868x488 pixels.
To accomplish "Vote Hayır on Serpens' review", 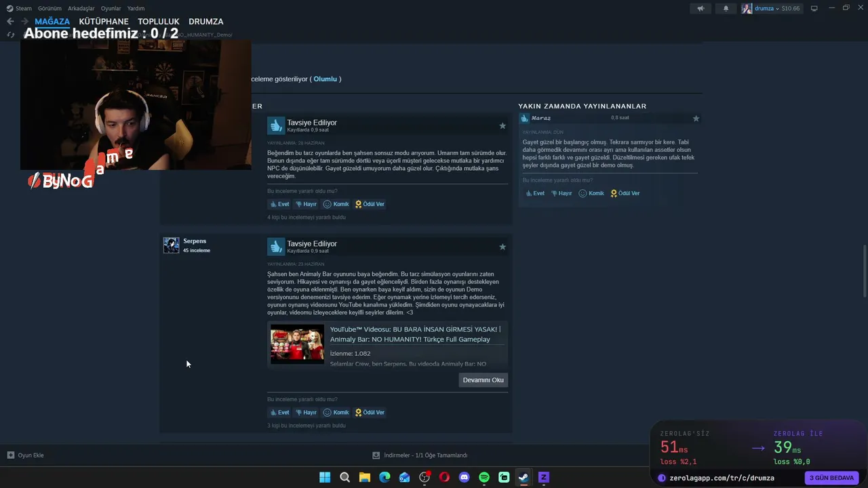I will click(x=306, y=412).
